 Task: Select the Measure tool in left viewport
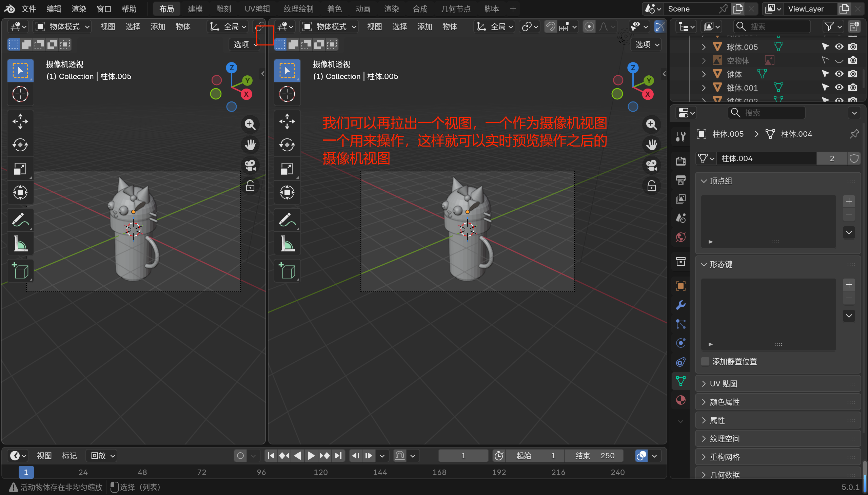[x=20, y=243]
